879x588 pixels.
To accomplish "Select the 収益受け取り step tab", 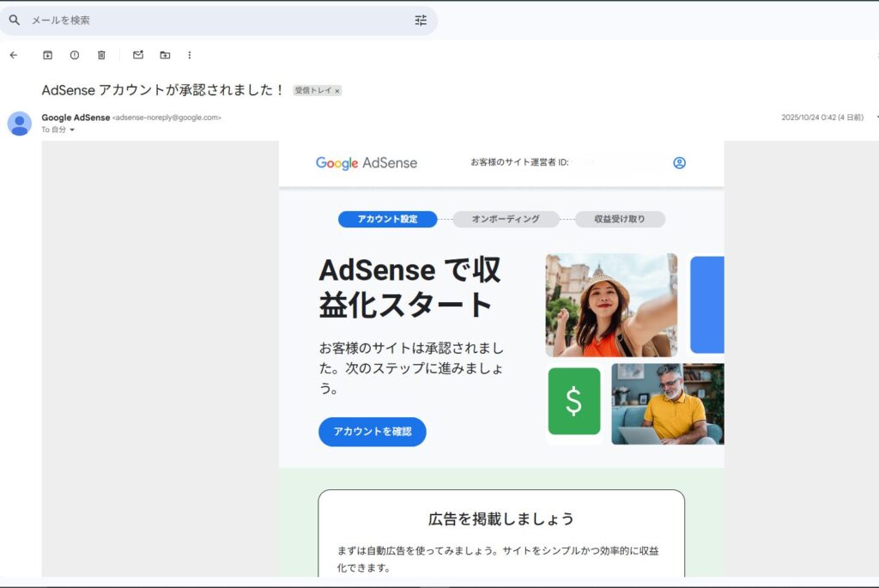I will point(620,219).
